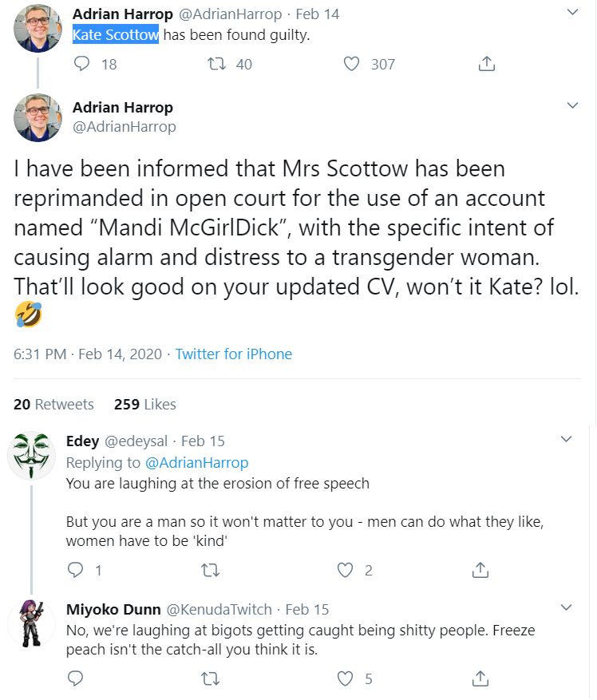Like the 'Kate Scottow has been found guilty' tweet
This screenshot has height=700, width=597.
tap(351, 64)
